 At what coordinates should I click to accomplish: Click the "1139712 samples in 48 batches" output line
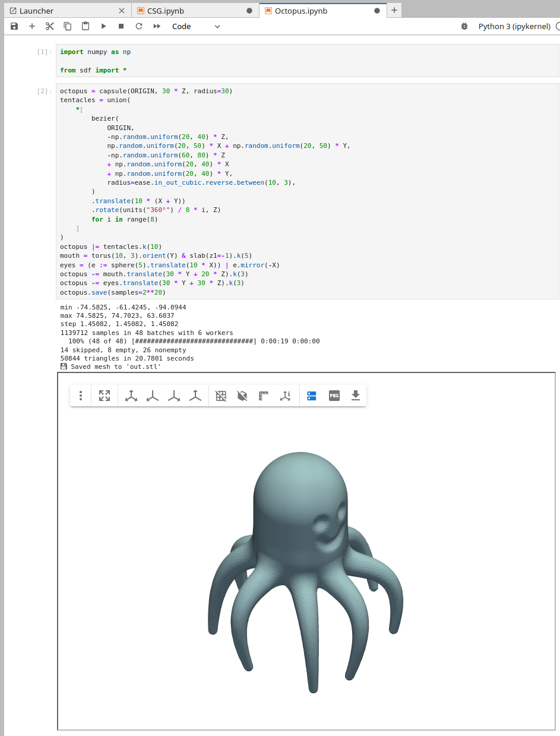pyautogui.click(x=147, y=333)
